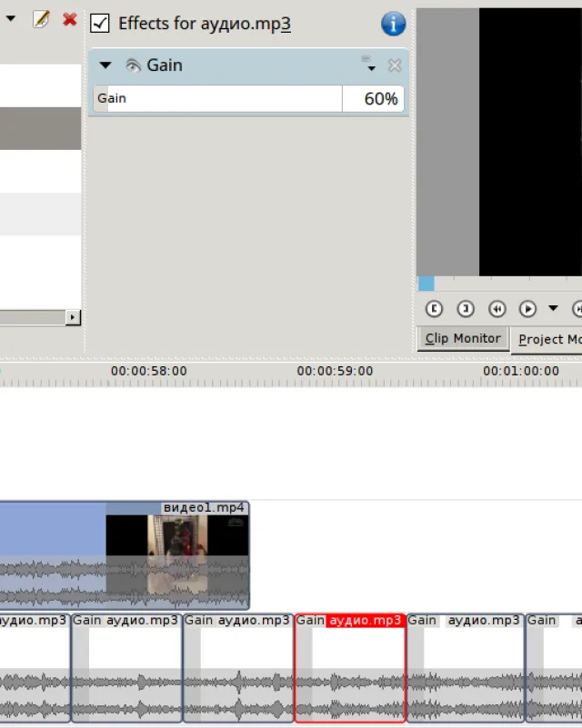
Task: Toggle the Gain effect eye icon
Action: pyautogui.click(x=133, y=65)
